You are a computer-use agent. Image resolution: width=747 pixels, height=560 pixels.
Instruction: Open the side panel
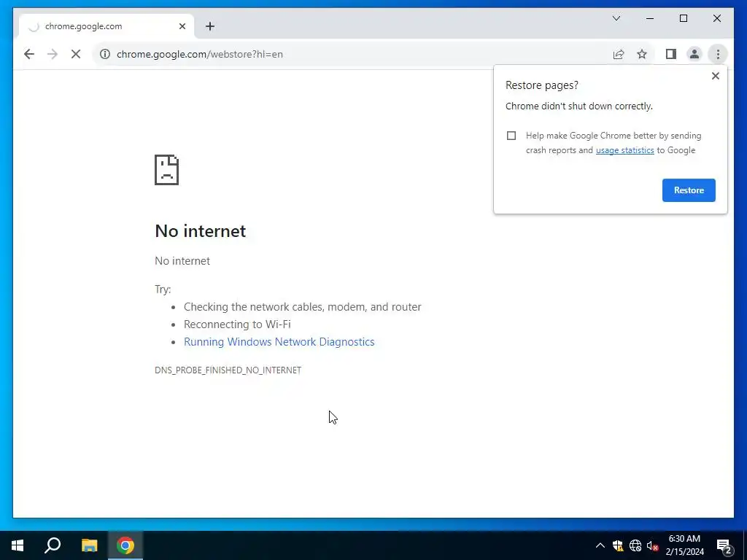tap(671, 54)
